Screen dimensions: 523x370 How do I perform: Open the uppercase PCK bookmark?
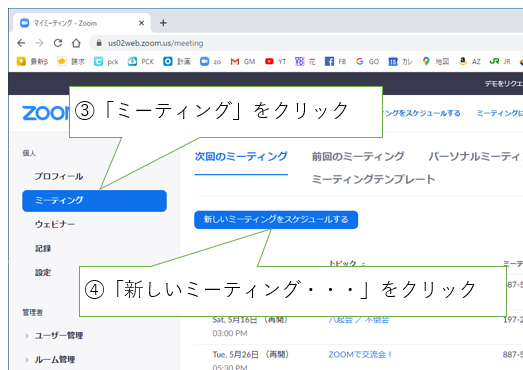[141, 61]
